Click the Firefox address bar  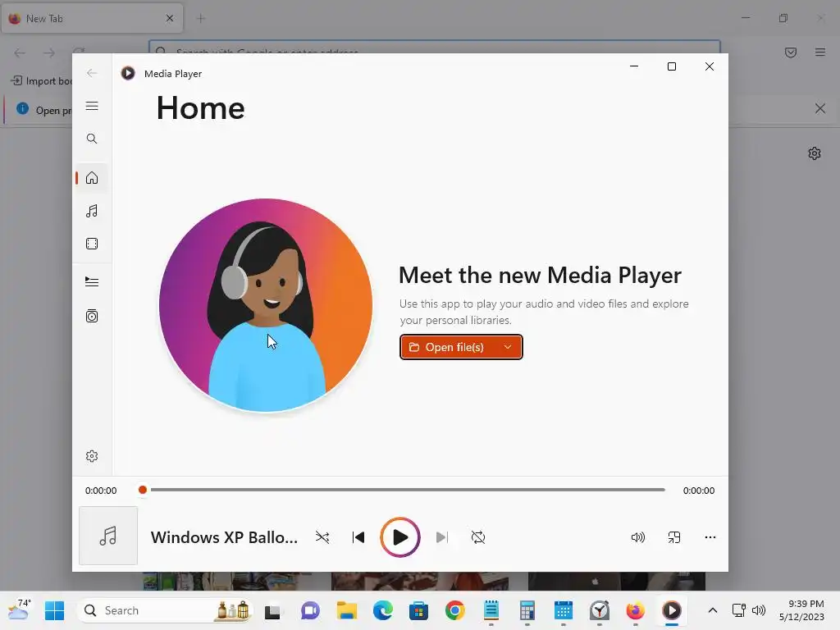tap(435, 47)
